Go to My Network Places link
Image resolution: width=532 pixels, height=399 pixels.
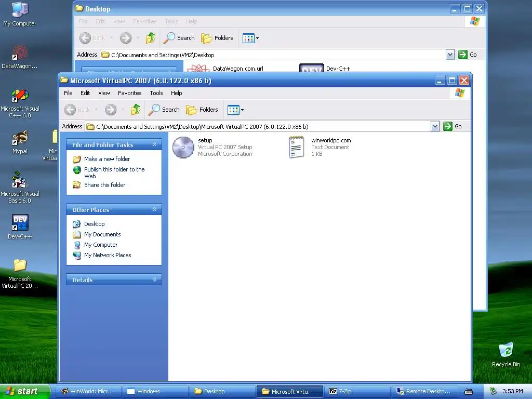[x=108, y=255]
